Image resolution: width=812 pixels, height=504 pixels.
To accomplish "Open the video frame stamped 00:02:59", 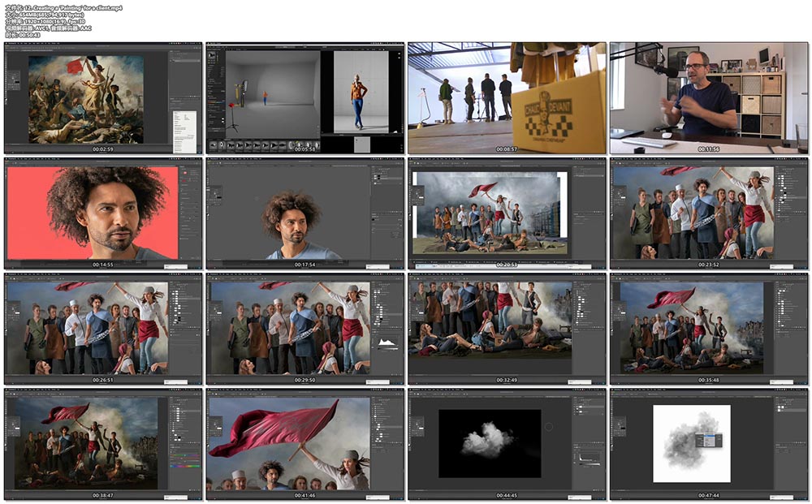I will 103,98.
